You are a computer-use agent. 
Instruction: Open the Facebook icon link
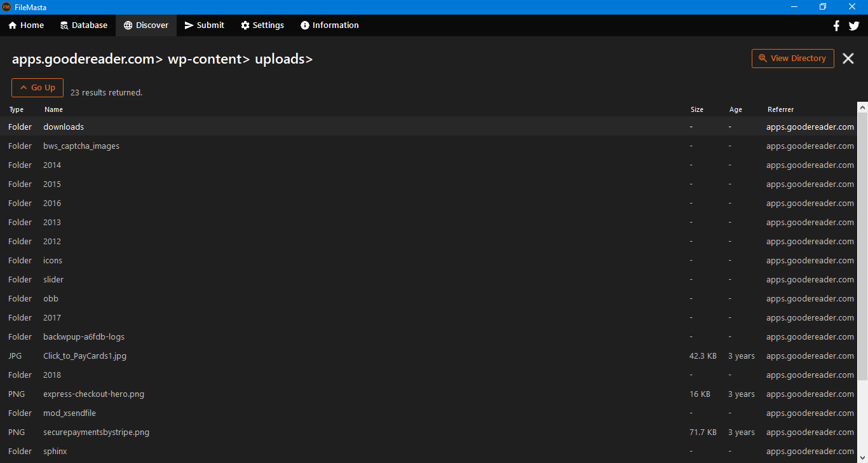(x=836, y=25)
